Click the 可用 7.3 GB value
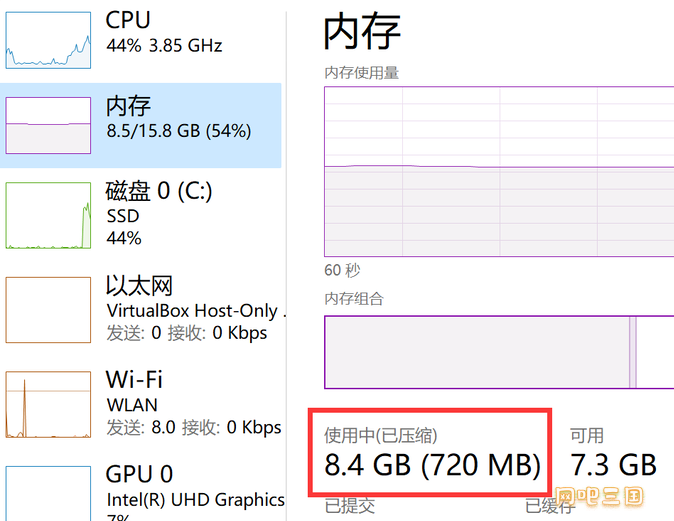674x521 pixels. [613, 465]
